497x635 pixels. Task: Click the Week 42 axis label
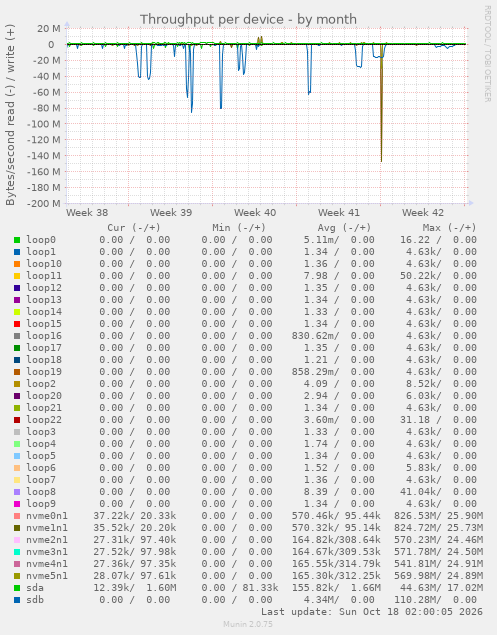(x=423, y=213)
